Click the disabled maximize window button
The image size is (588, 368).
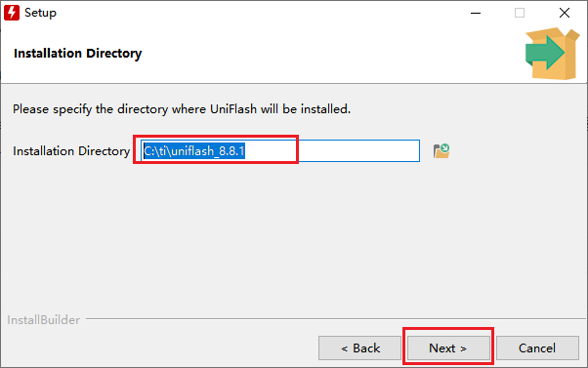[520, 13]
